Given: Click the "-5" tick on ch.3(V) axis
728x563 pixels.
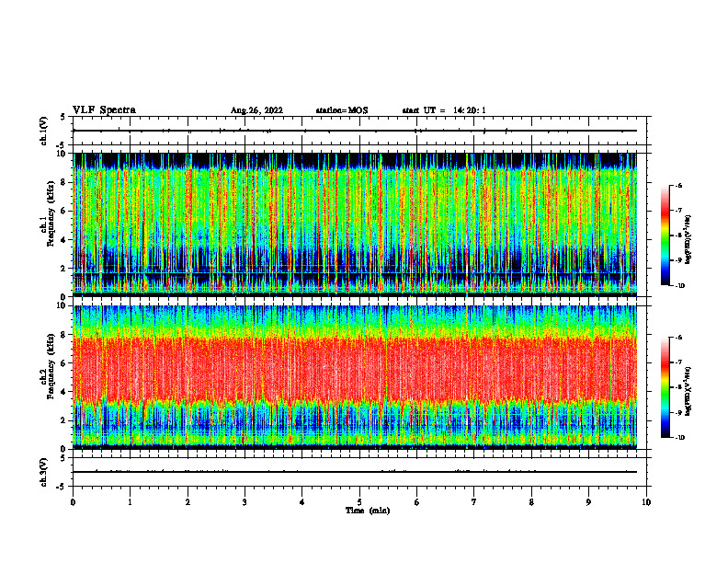Looking at the screenshot, I should pos(62,487).
